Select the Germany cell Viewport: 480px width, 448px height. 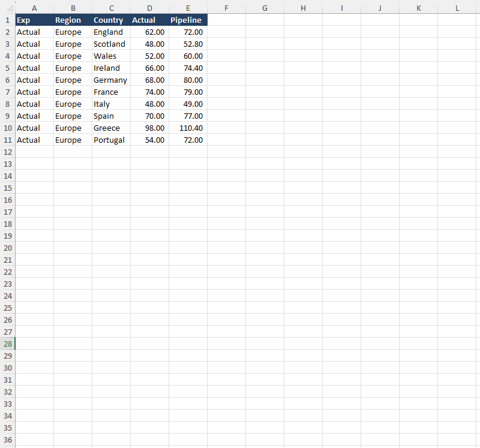pyautogui.click(x=112, y=80)
